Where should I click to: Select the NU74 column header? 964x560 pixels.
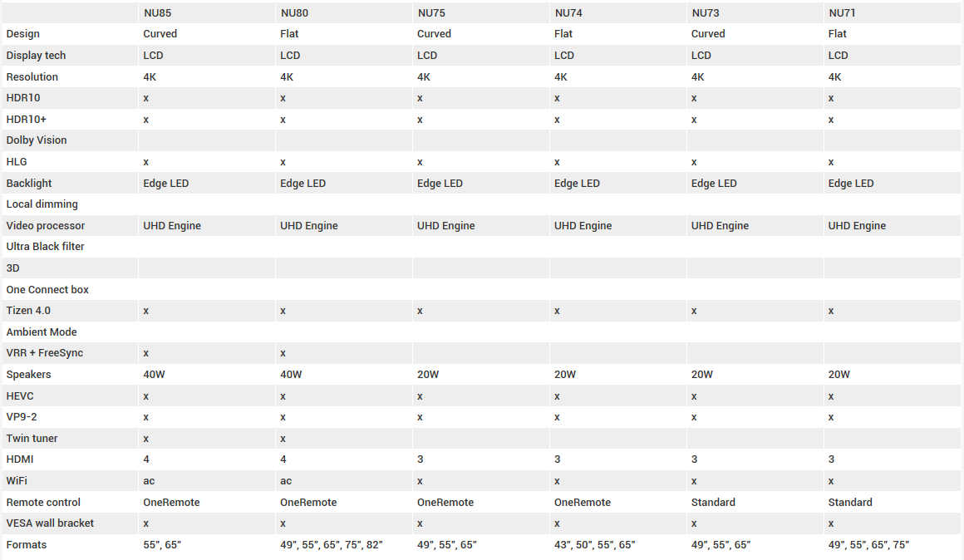pyautogui.click(x=569, y=12)
